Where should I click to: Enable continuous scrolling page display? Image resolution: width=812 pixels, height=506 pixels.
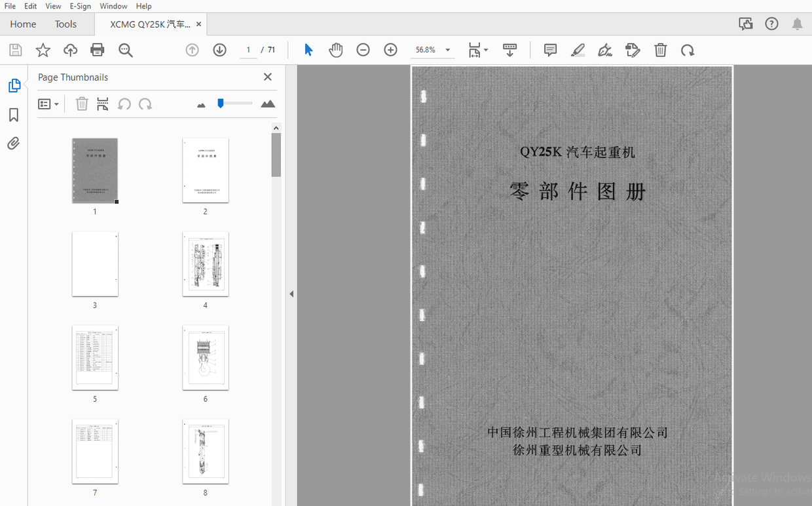coord(510,50)
